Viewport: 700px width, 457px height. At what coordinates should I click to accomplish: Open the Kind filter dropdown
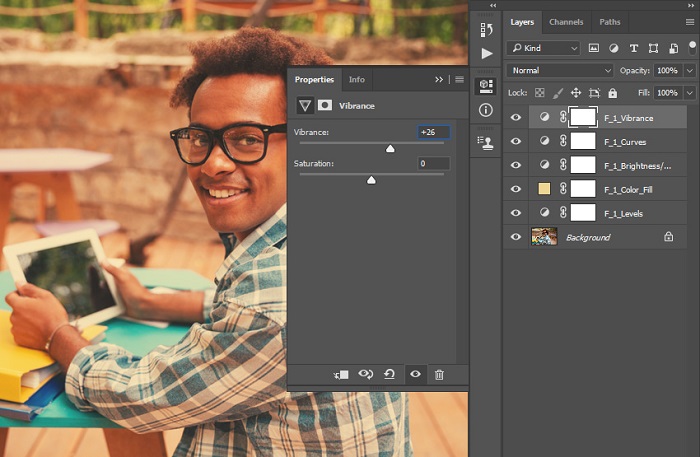(x=543, y=48)
